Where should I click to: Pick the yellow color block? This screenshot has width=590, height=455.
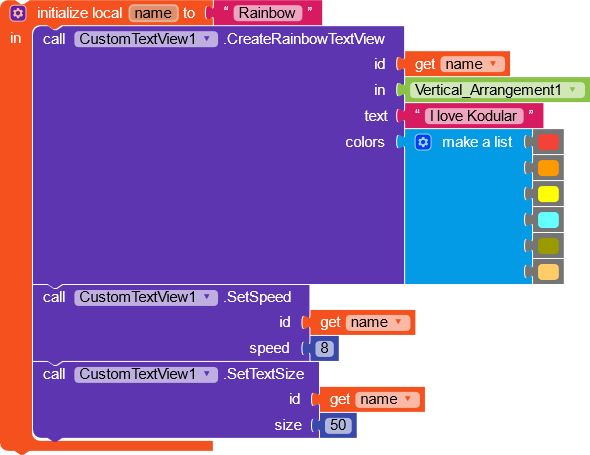pyautogui.click(x=548, y=194)
